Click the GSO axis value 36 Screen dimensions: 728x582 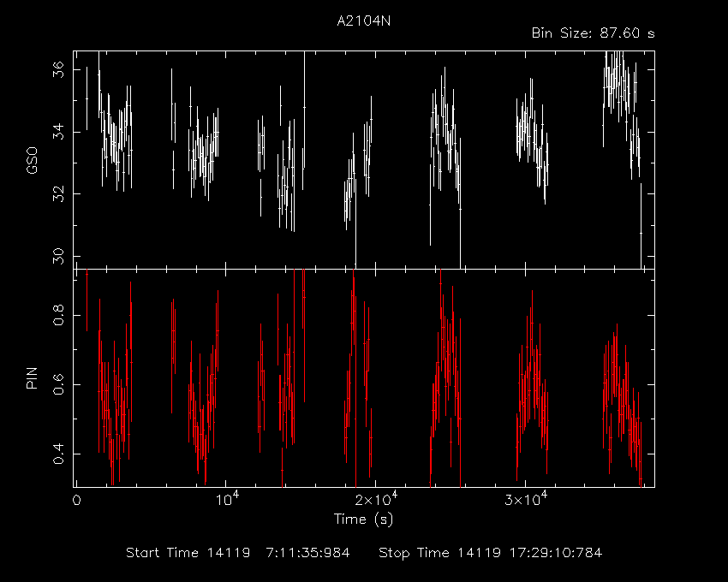pyautogui.click(x=58, y=69)
